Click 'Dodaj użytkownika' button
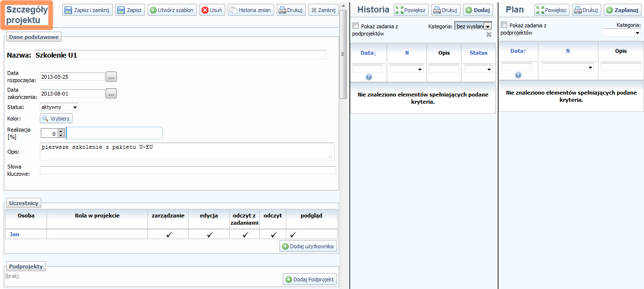This screenshot has height=289, width=644. 308,246
